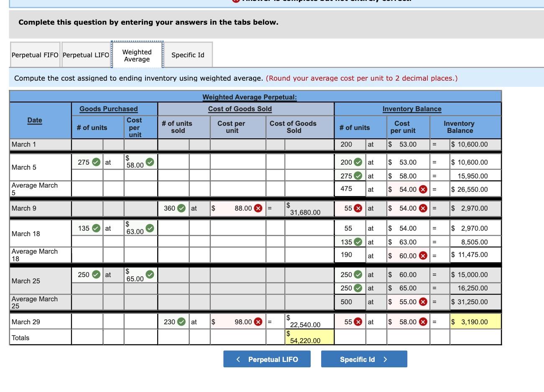The width and height of the screenshot is (544, 392).
Task: Select the 475 units cell
Action: click(x=350, y=189)
